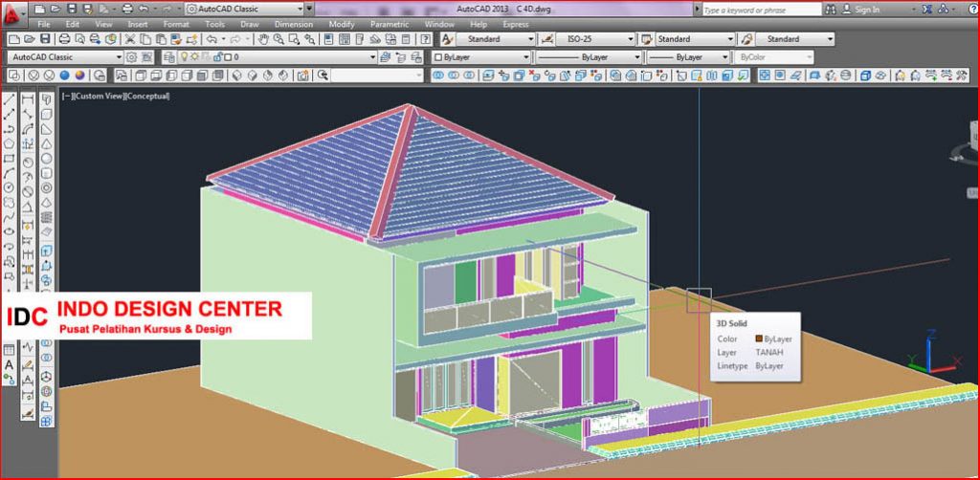
Task: Click the Zoom Window icon
Action: point(294,38)
